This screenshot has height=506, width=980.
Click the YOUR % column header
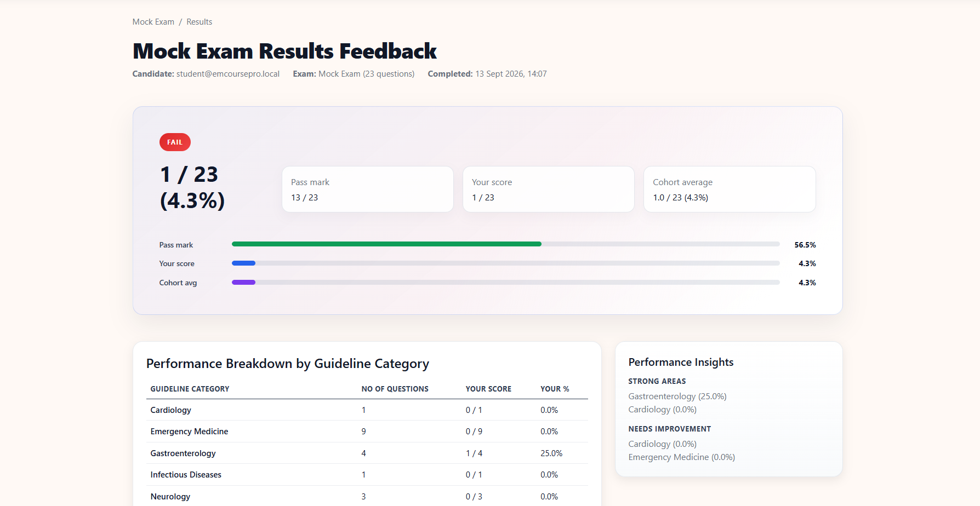click(555, 389)
